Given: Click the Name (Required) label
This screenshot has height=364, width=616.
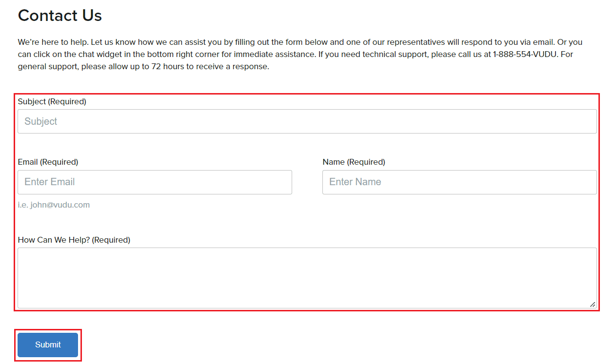Looking at the screenshot, I should [354, 162].
